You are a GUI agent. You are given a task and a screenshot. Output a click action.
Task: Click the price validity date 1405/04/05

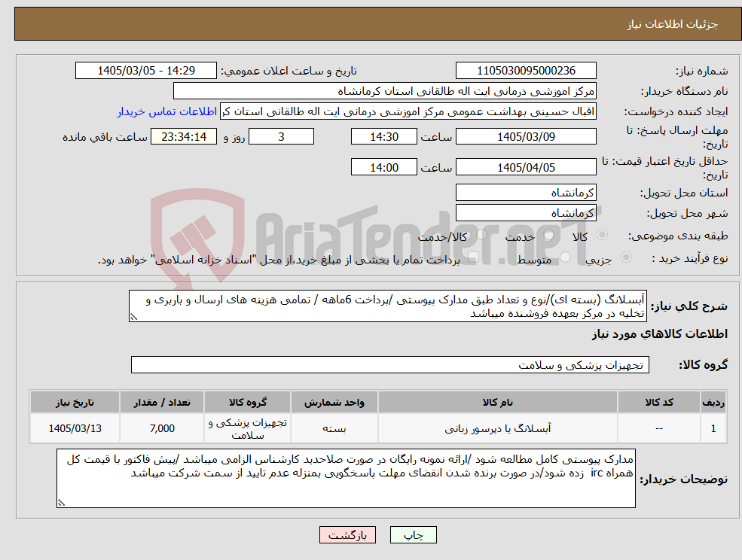(526, 167)
